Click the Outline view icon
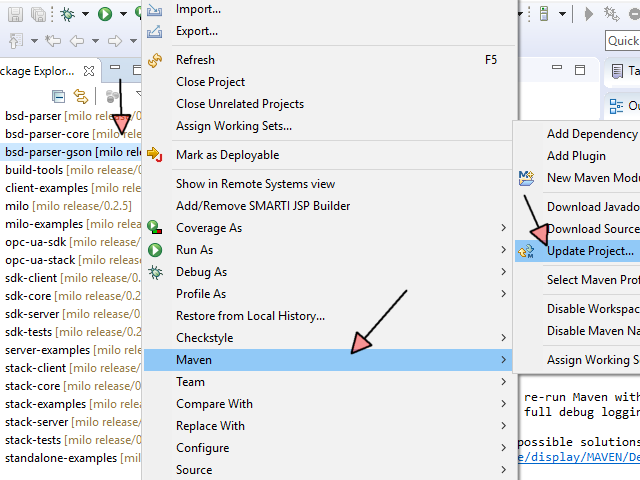 (x=617, y=106)
